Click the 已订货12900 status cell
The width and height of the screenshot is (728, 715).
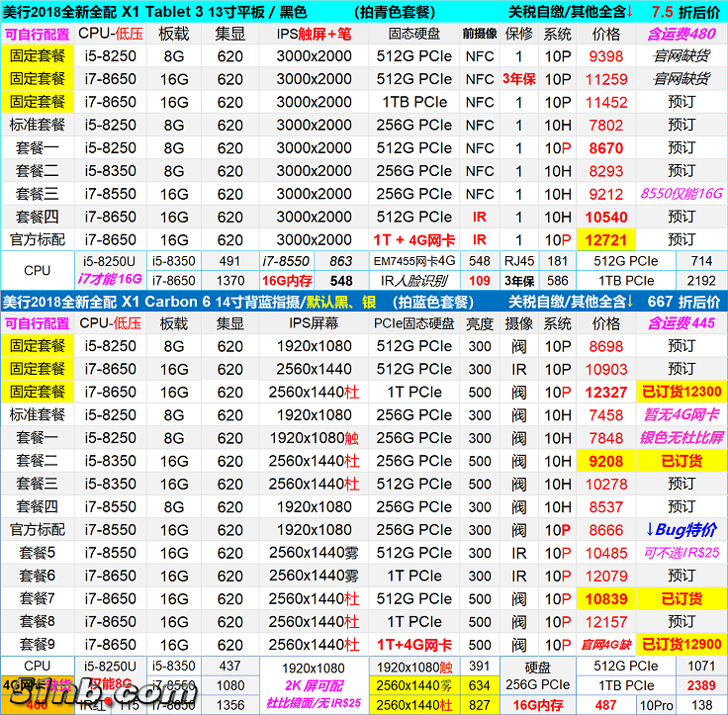[x=681, y=645]
